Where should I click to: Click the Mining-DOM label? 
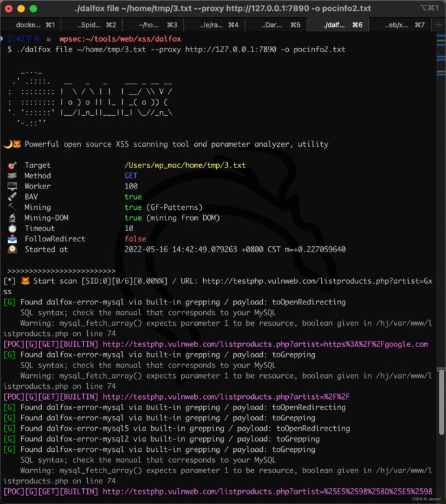[x=46, y=218]
